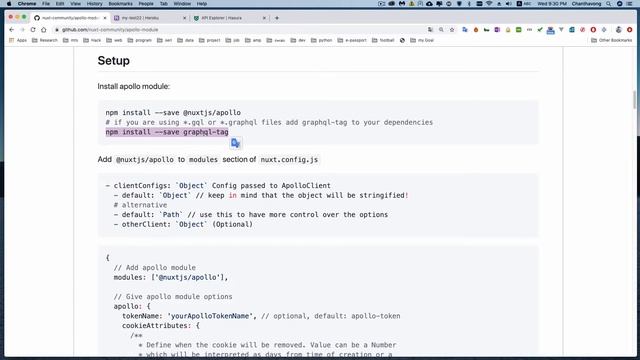
Task: Click the cloud upload menu bar icon
Action: click(429, 4)
